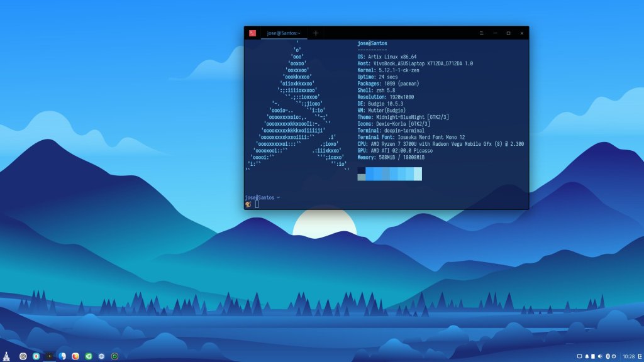644x362 pixels.
Task: Check the battery indicator in tray
Action: pyautogui.click(x=593, y=356)
